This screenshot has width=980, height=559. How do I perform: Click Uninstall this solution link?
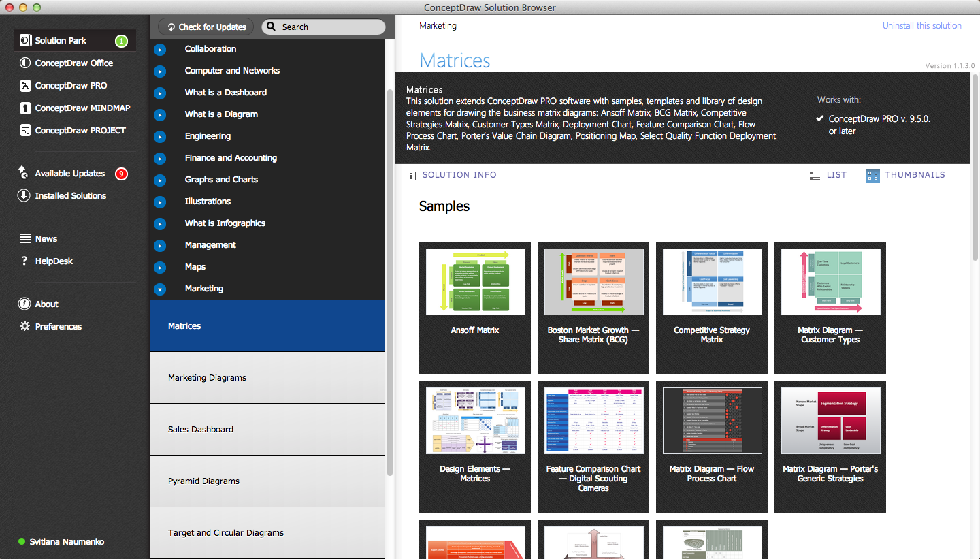pos(922,26)
